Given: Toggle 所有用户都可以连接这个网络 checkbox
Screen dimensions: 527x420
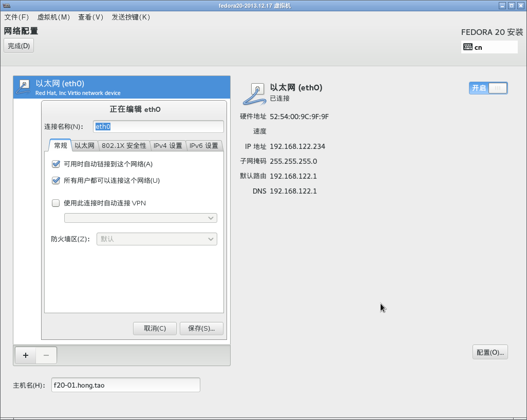Looking at the screenshot, I should pyautogui.click(x=56, y=180).
